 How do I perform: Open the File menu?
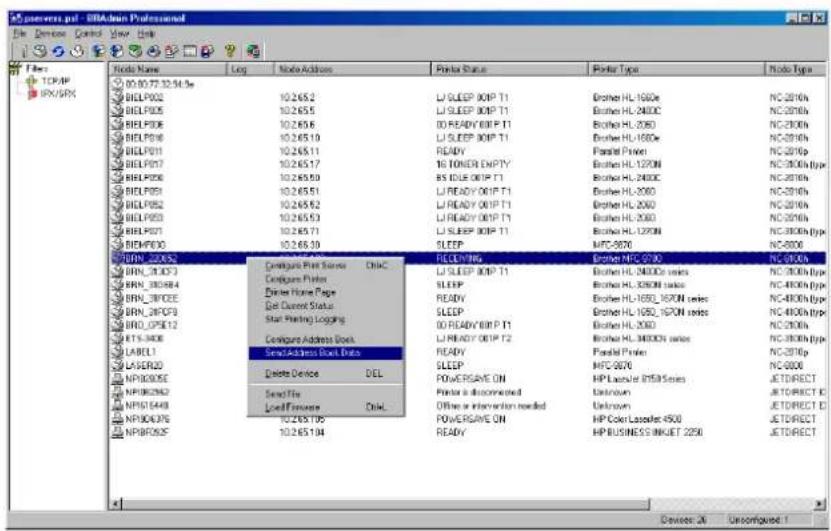(20, 33)
